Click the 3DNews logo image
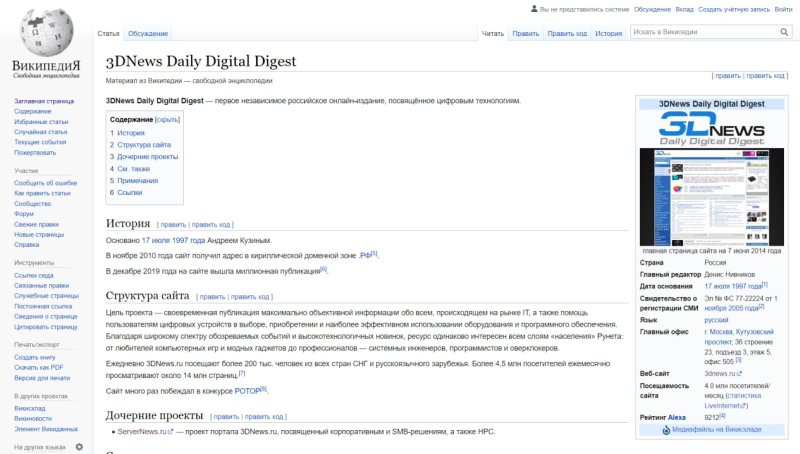This screenshot has height=454, width=800. (711, 129)
